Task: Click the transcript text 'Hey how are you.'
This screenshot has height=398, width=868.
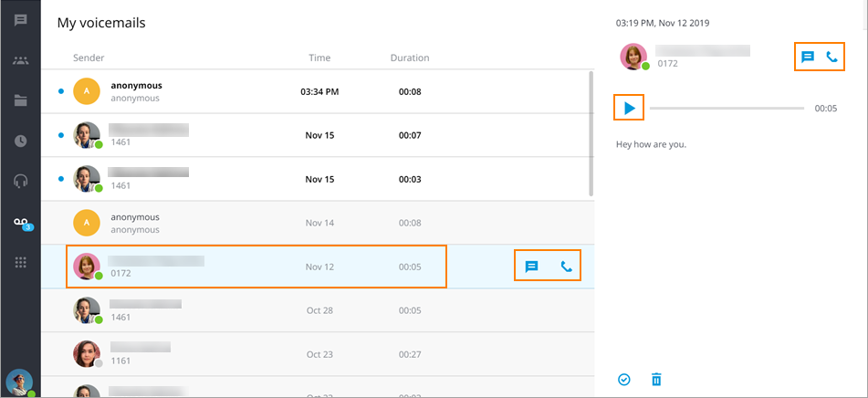Action: [651, 144]
